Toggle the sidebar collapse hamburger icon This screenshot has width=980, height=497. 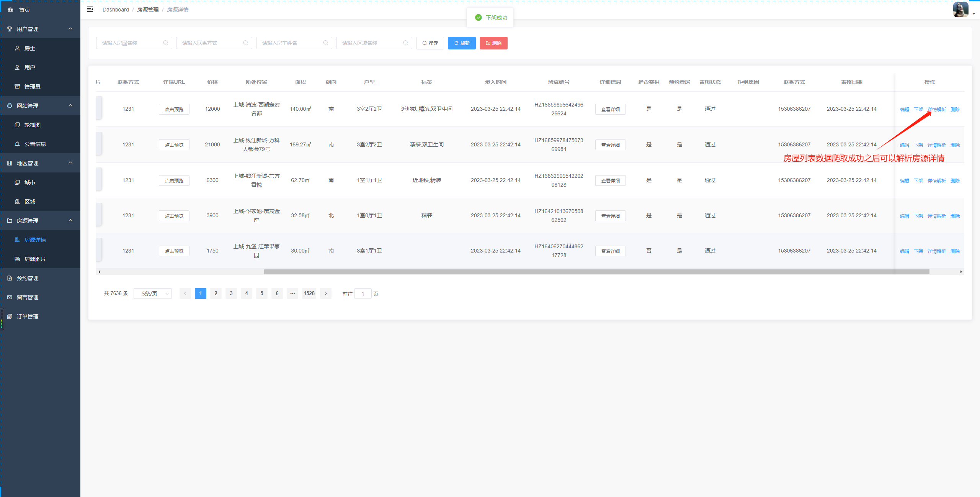[x=90, y=10]
